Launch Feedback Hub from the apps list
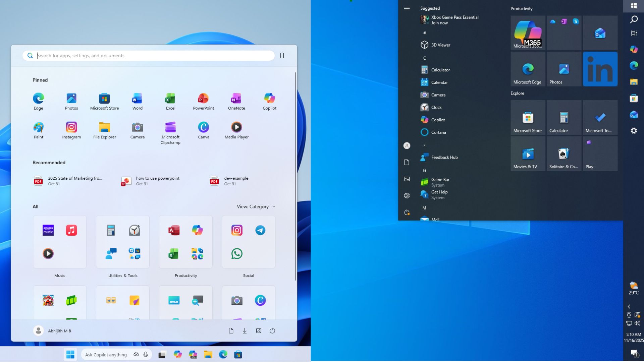This screenshot has width=644, height=362. tap(443, 157)
